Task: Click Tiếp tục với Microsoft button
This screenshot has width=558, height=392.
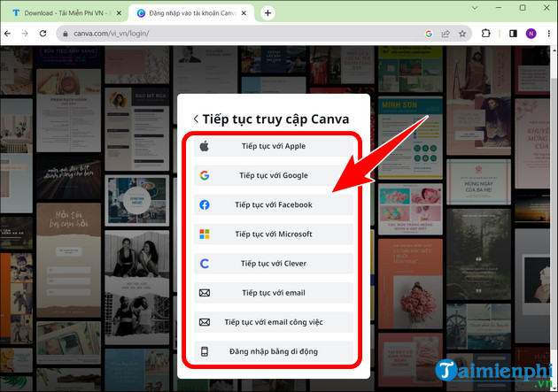Action: pyautogui.click(x=274, y=234)
